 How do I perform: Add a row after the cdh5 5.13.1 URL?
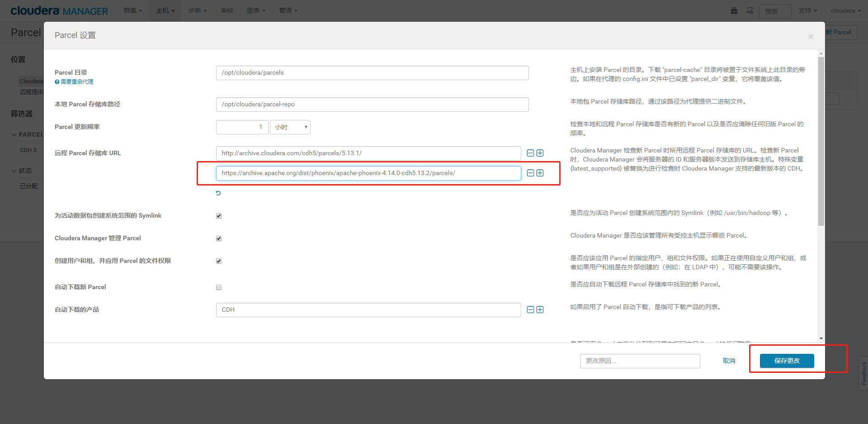click(540, 153)
